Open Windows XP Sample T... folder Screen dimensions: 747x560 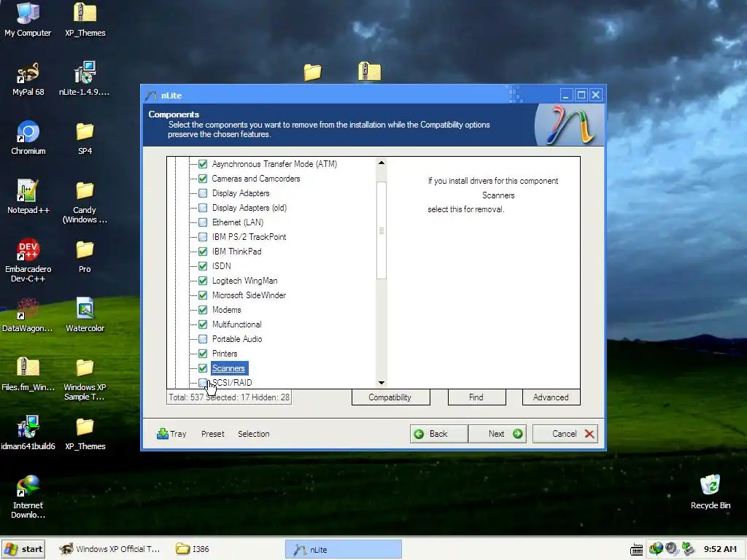85,379
